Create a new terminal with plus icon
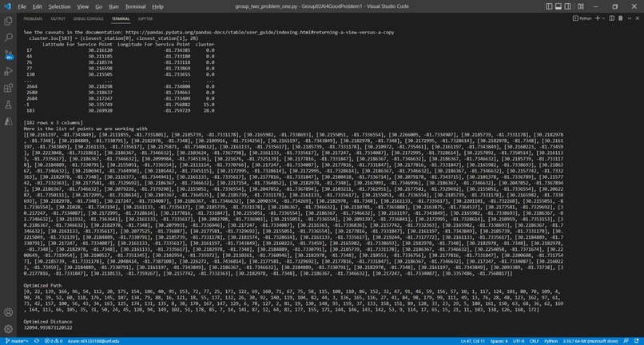Screen dimensions: 644x345 (598, 18)
